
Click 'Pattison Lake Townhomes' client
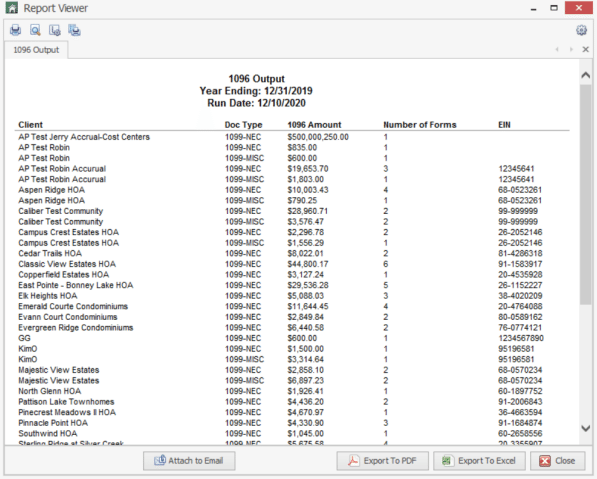(x=66, y=402)
